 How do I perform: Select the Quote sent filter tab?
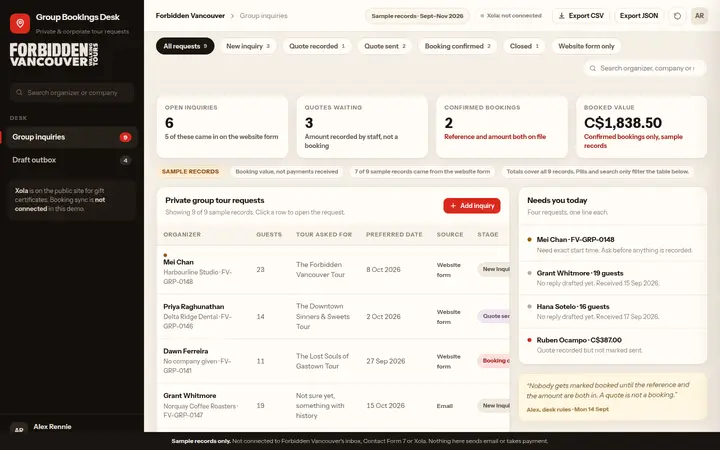pyautogui.click(x=385, y=46)
